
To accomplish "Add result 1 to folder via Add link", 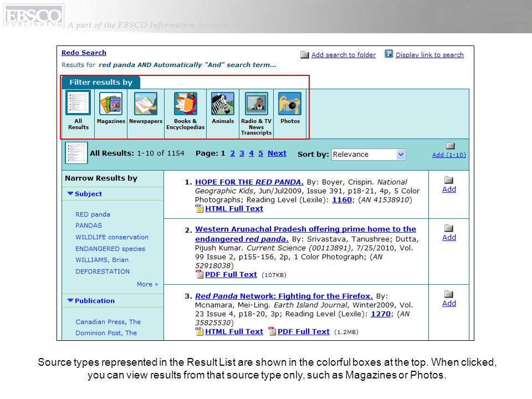I will tap(449, 190).
